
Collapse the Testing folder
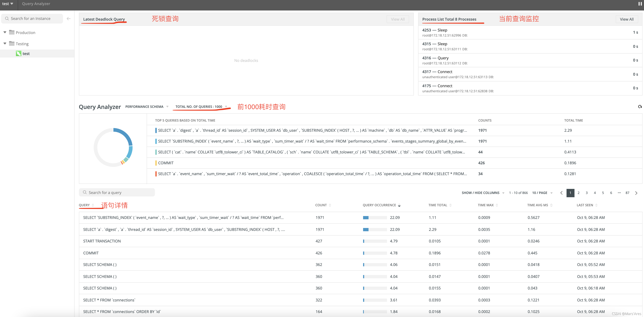click(5, 43)
